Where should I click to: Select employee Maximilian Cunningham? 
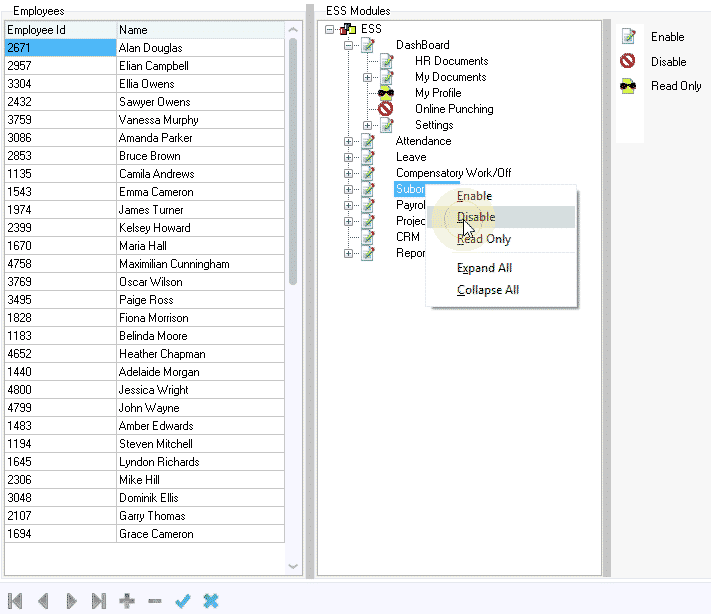point(145,264)
